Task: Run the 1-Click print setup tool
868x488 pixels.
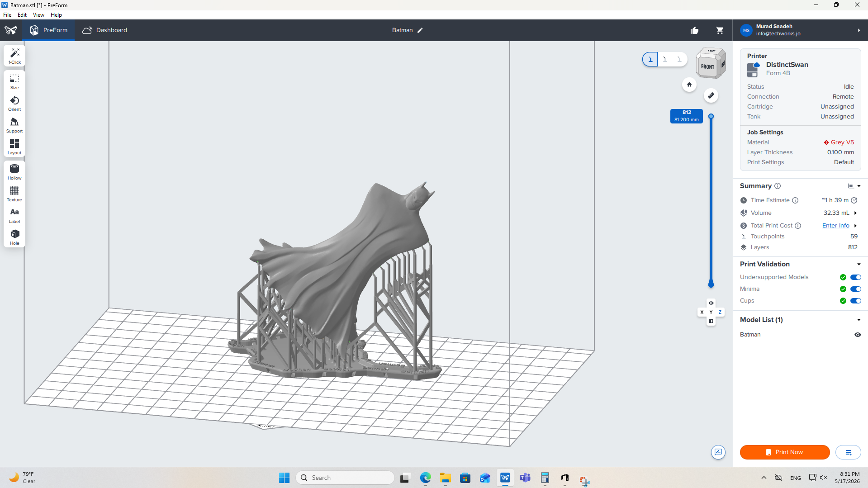Action: tap(14, 56)
